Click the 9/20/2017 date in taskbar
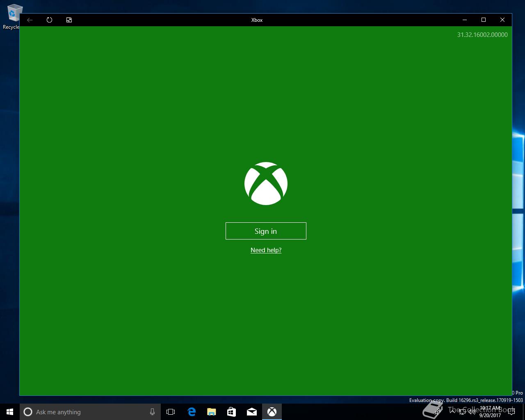This screenshot has height=420, width=525. [x=490, y=415]
